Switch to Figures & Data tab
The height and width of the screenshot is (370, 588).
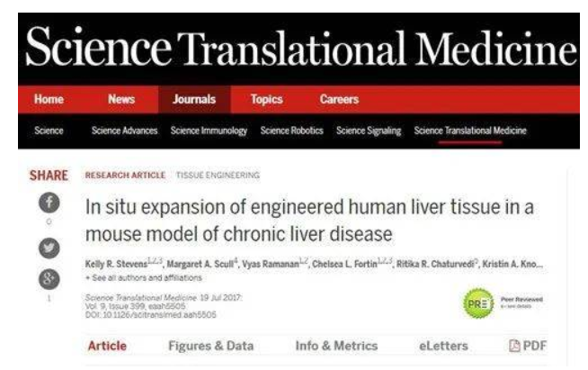(210, 346)
